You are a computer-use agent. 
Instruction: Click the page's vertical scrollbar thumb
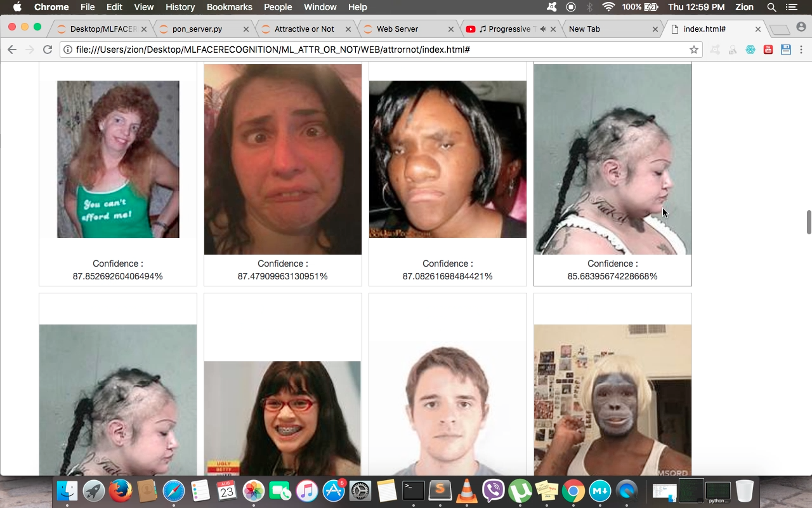(x=808, y=222)
